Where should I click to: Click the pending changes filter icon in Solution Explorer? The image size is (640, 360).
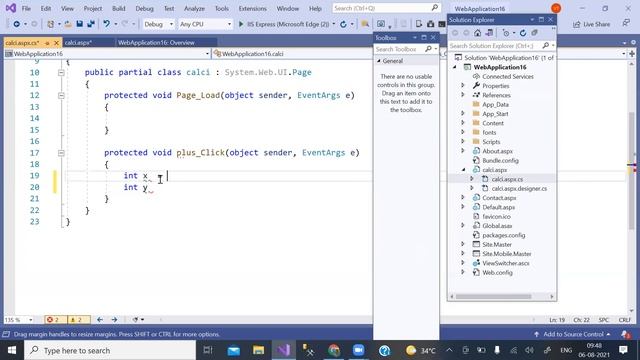coord(506,33)
